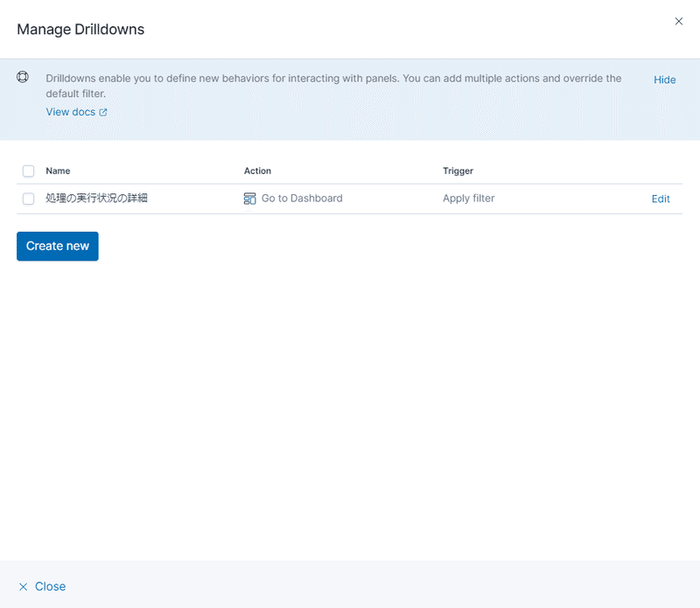Select the 処理の実行状況の詳細 drilldown checkbox
This screenshot has width=700, height=608.
click(x=28, y=199)
